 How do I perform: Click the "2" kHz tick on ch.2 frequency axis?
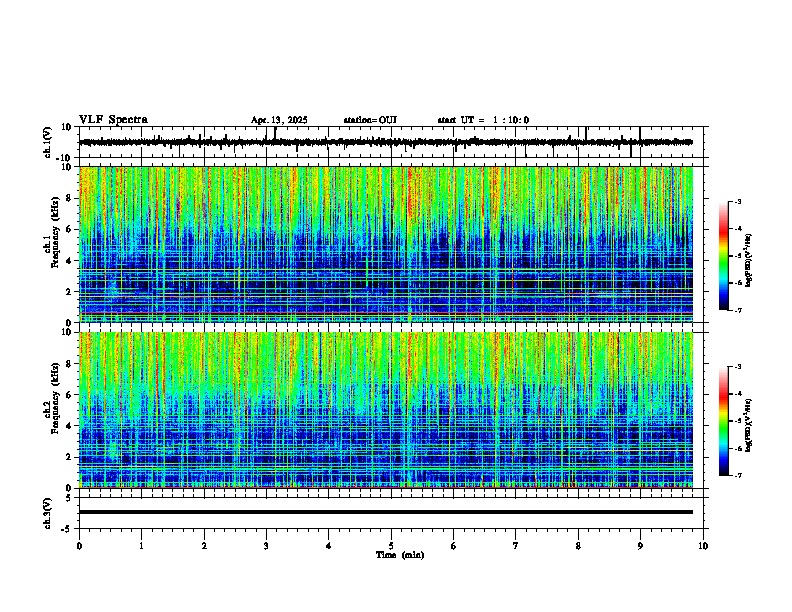tap(70, 457)
